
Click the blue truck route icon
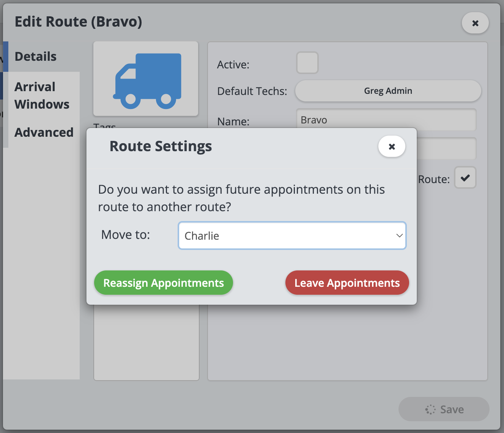pos(146,79)
